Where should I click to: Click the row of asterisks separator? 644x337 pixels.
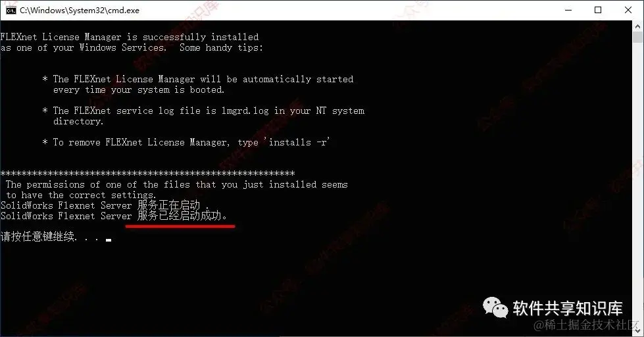pyautogui.click(x=147, y=173)
